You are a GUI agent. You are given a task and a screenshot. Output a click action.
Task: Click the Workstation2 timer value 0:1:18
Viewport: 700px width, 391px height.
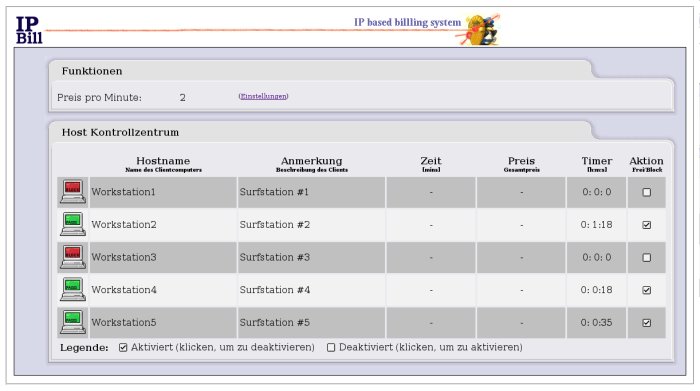click(596, 225)
